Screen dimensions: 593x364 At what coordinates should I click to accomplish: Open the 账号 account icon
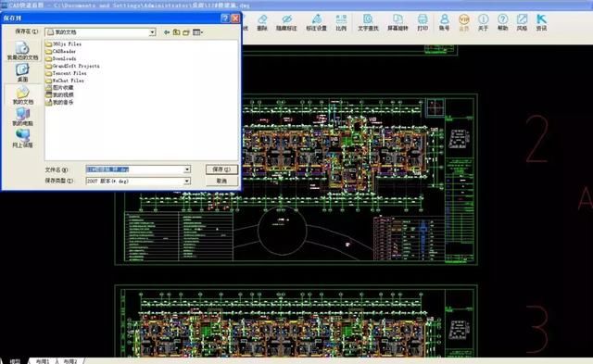pos(445,22)
